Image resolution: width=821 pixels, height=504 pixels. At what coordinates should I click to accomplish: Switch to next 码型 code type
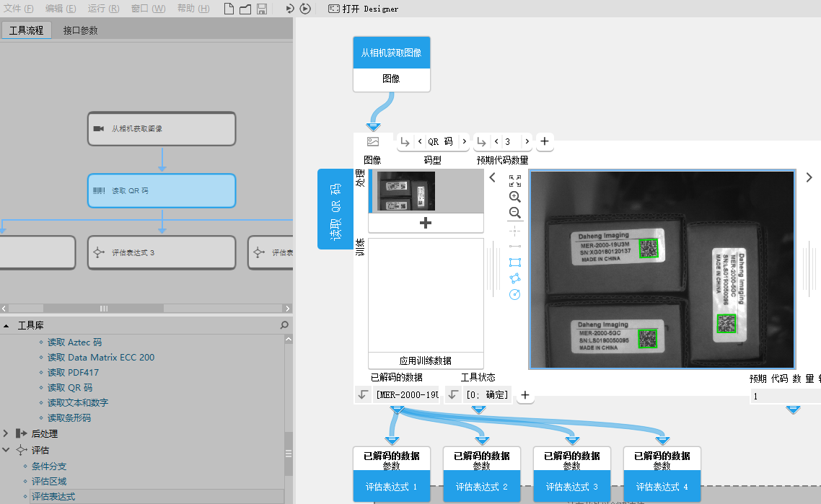tap(463, 141)
